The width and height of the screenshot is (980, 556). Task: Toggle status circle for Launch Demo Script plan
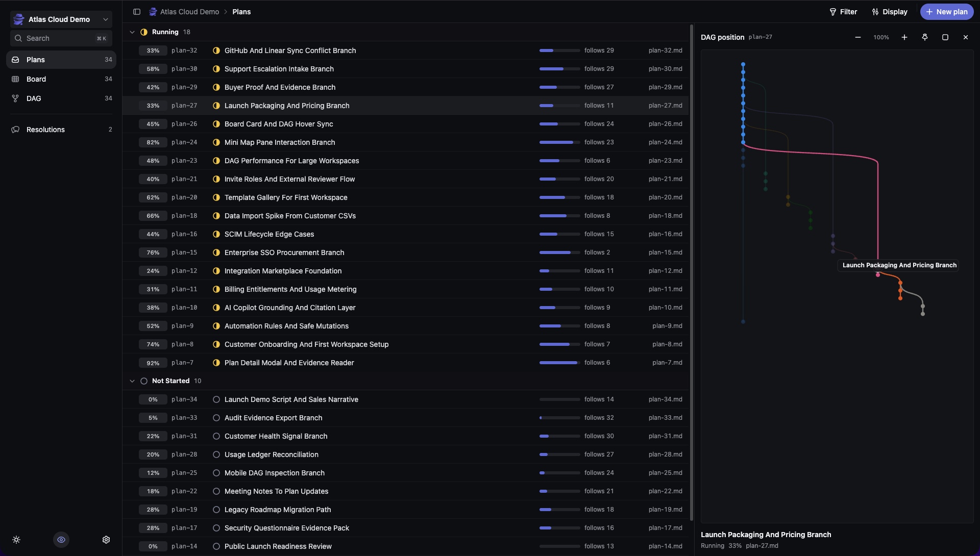(216, 399)
